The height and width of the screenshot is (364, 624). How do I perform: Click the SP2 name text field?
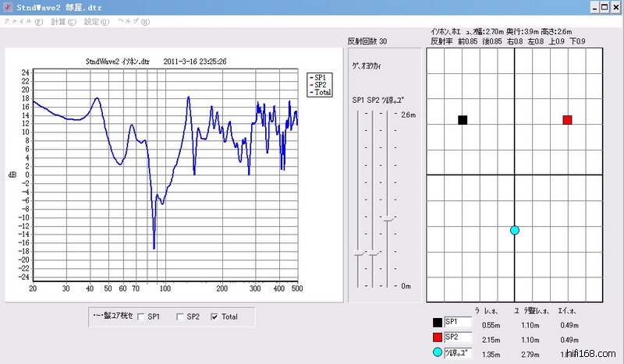tap(458, 337)
